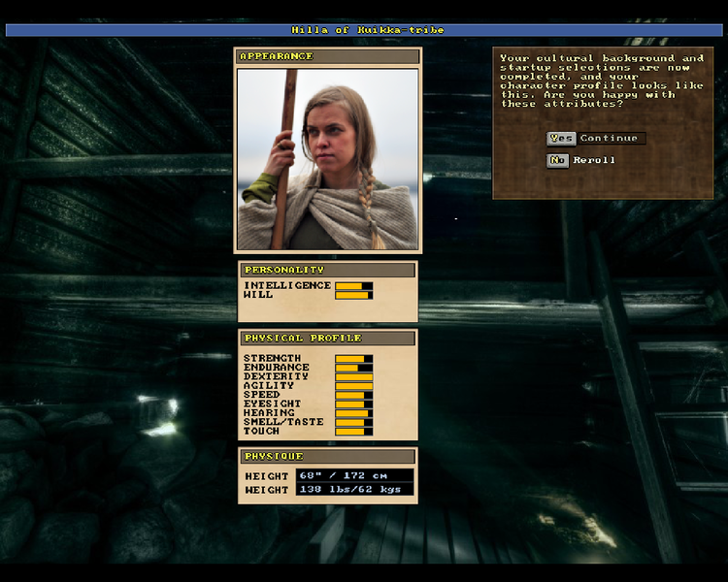Select the Continue option label
The image size is (728, 582).
pos(611,139)
